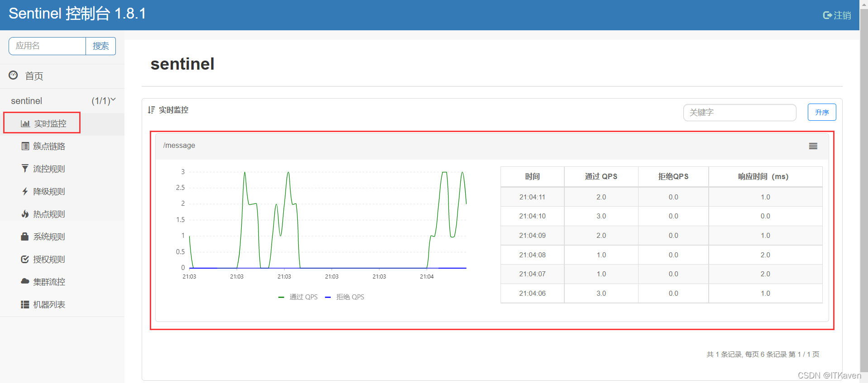Collapse the sentinel app chevron (1/1)
The width and height of the screenshot is (868, 383).
tap(113, 99)
